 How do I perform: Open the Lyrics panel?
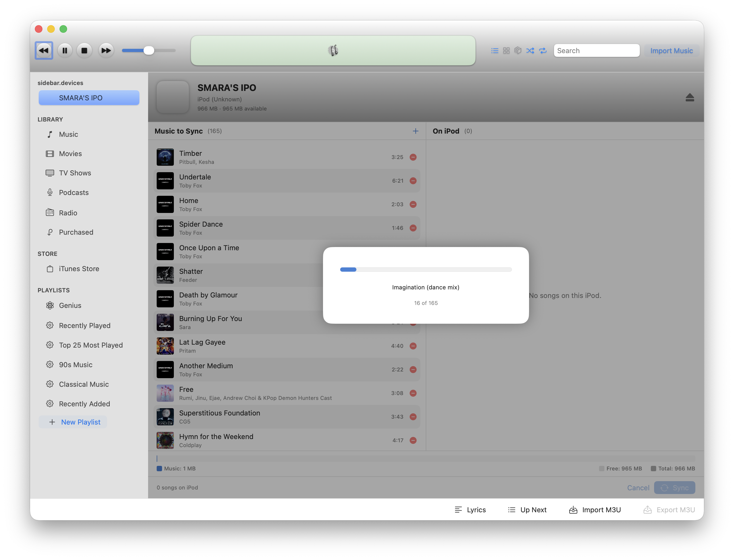(470, 510)
